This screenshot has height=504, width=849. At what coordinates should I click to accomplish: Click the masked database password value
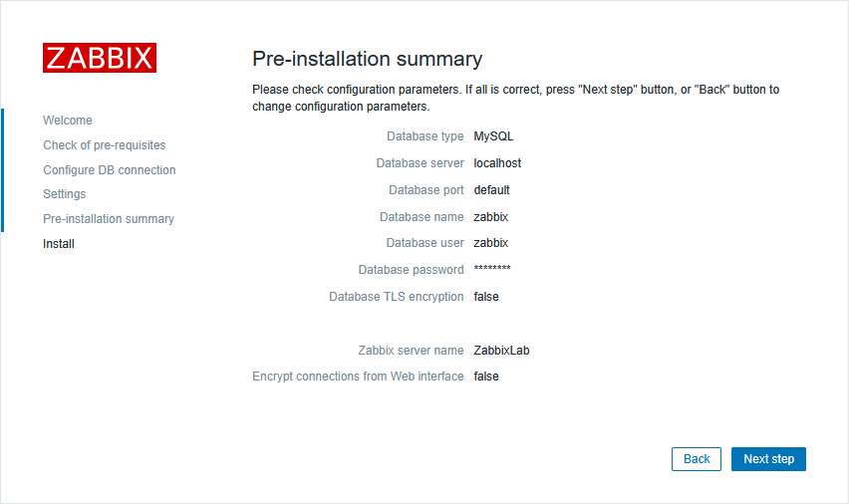pyautogui.click(x=492, y=270)
